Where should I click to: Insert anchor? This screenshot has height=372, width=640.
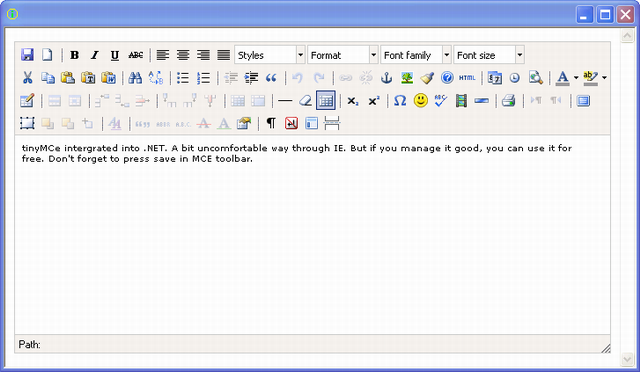pos(386,78)
